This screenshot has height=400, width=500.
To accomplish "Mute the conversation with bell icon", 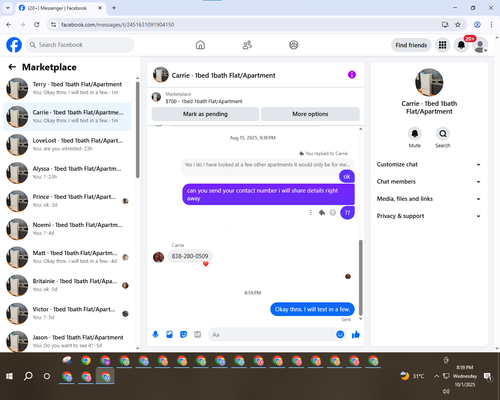I will click(415, 134).
